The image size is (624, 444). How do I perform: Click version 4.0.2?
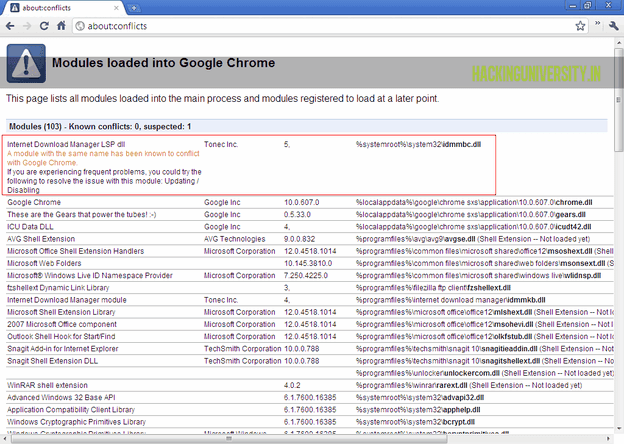tap(292, 386)
